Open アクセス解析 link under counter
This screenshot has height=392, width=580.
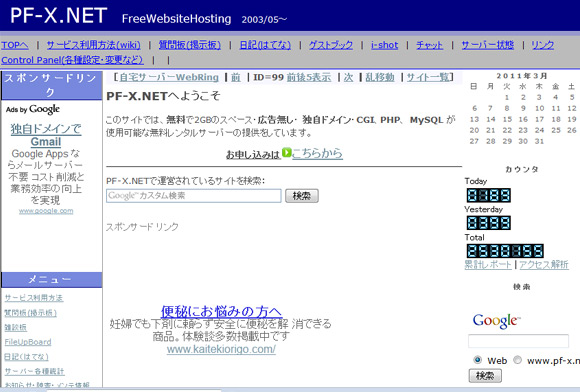544,264
